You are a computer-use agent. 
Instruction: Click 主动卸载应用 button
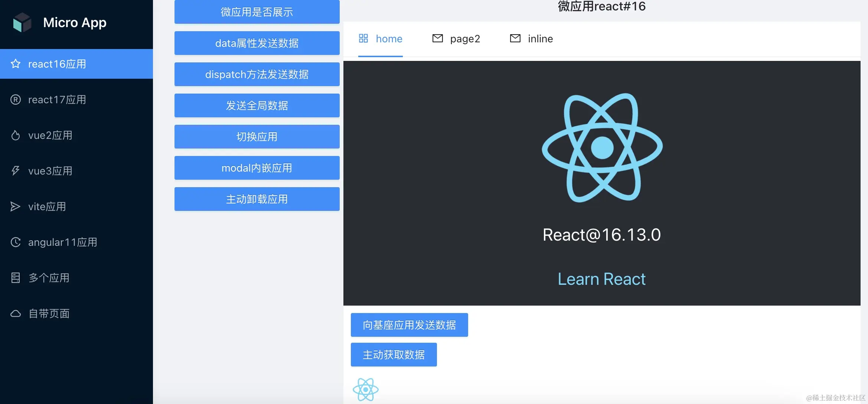(x=257, y=199)
